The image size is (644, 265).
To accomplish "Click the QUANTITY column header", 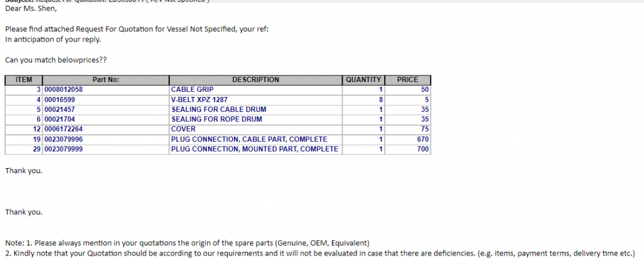I will (364, 80).
